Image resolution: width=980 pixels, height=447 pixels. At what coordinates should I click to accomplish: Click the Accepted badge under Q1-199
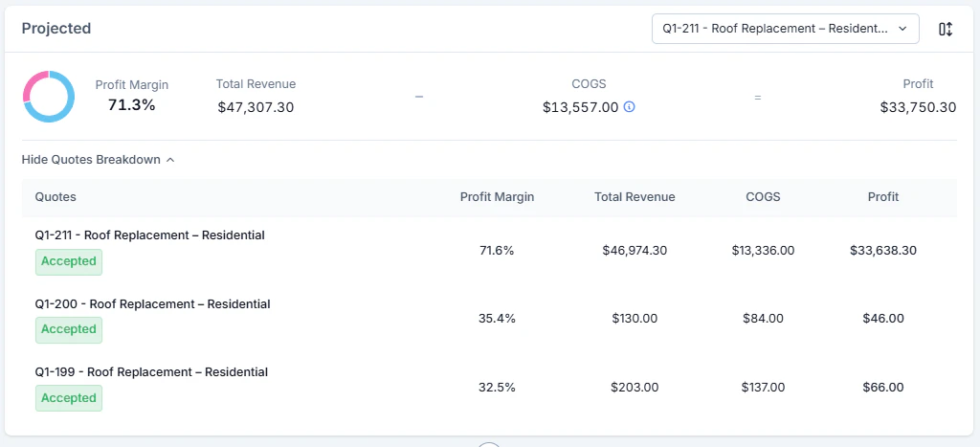pyautogui.click(x=69, y=397)
